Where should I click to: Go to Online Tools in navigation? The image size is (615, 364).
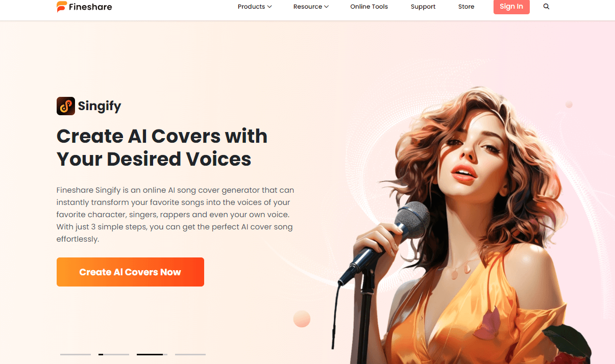[x=369, y=7]
